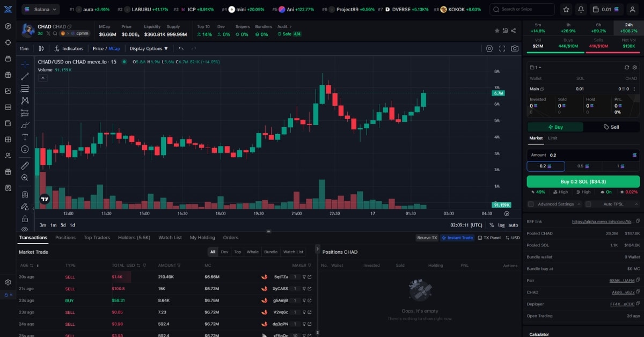Enable the Advanced Settings checkbox
The height and width of the screenshot is (337, 644).
(531, 204)
